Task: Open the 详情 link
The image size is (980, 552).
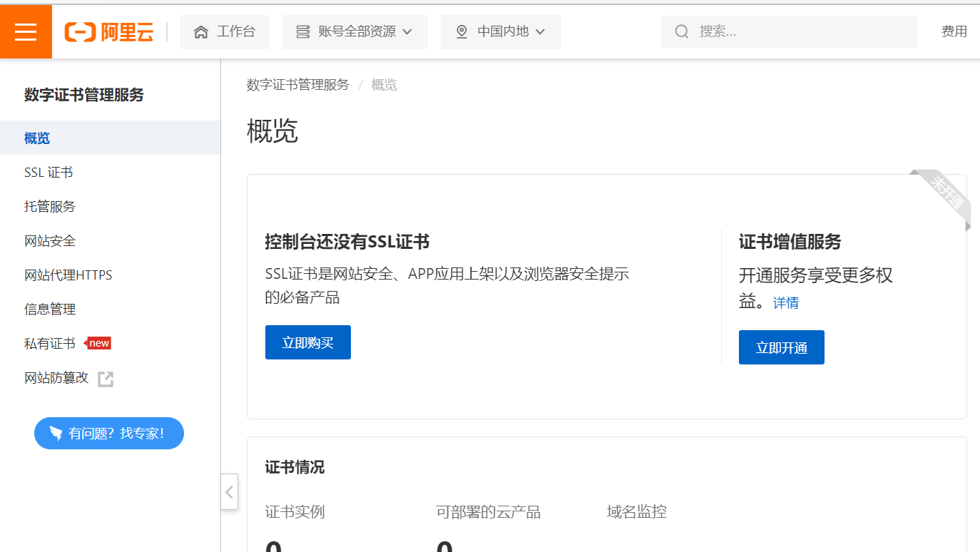Action: pos(786,303)
